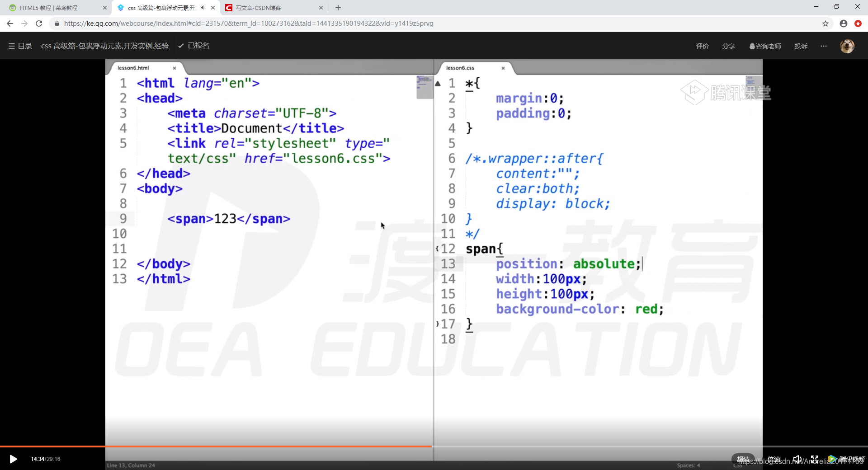Bookmark this page with the star
Image resolution: width=868 pixels, height=470 pixels.
(x=826, y=23)
